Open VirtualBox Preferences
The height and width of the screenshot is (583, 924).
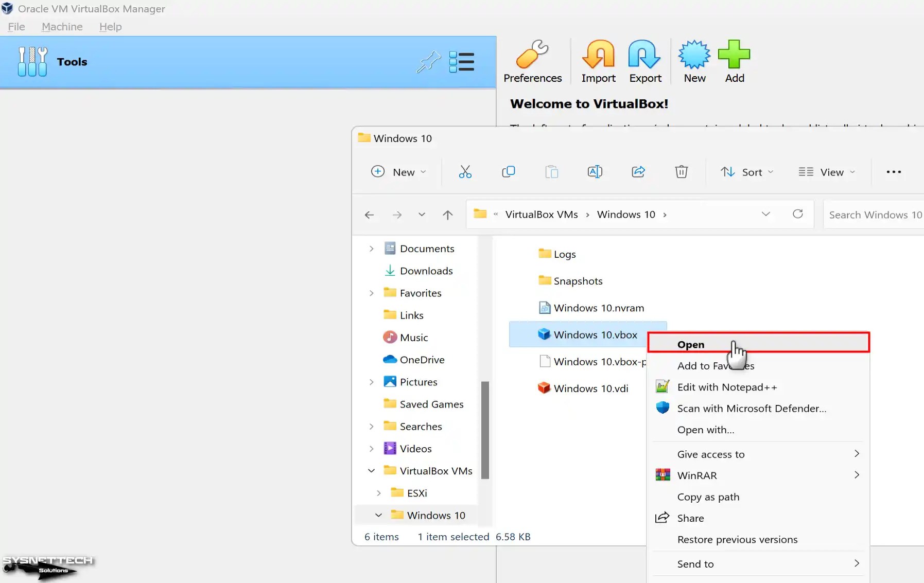(x=532, y=60)
